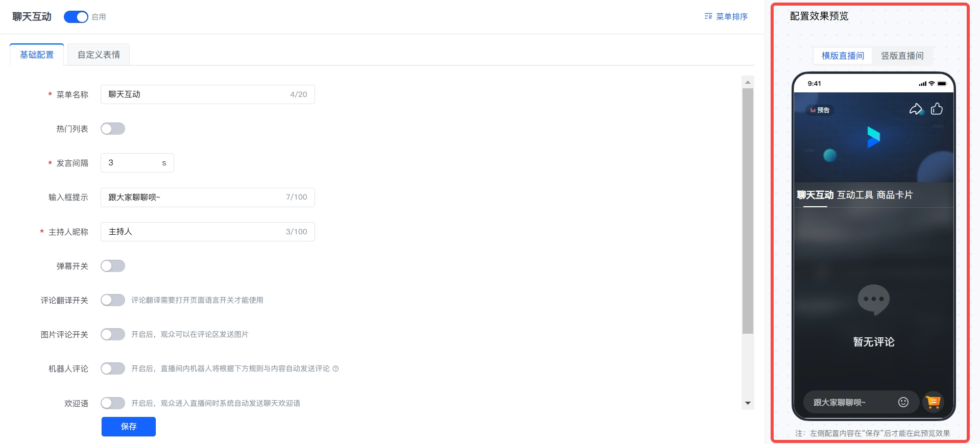
Task: Open the 菜单排序 link
Action: pos(726,16)
